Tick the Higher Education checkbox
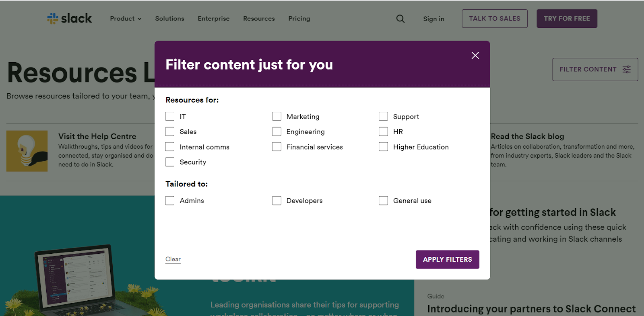 tap(383, 147)
